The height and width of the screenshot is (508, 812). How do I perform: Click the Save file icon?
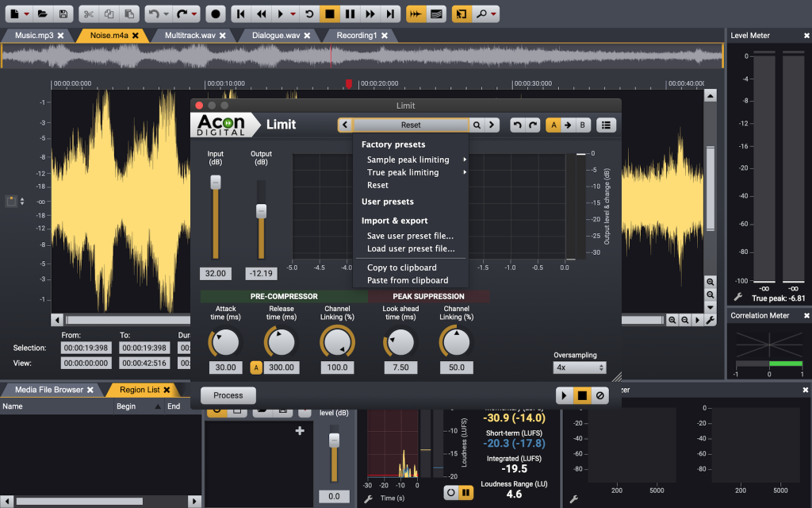tap(63, 13)
